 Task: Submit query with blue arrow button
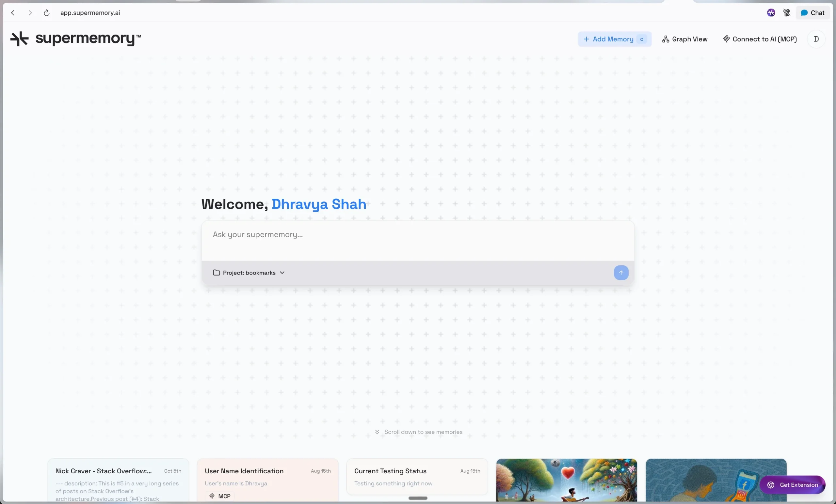coord(620,272)
